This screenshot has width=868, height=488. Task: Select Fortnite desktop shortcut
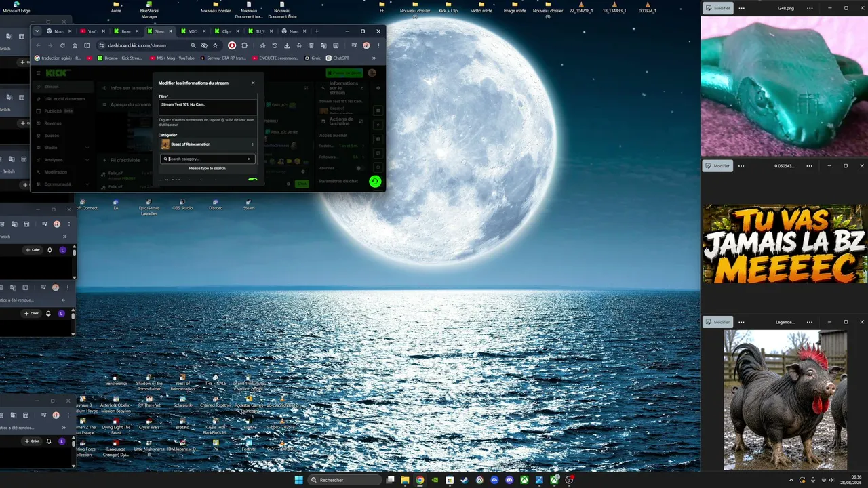click(x=249, y=445)
